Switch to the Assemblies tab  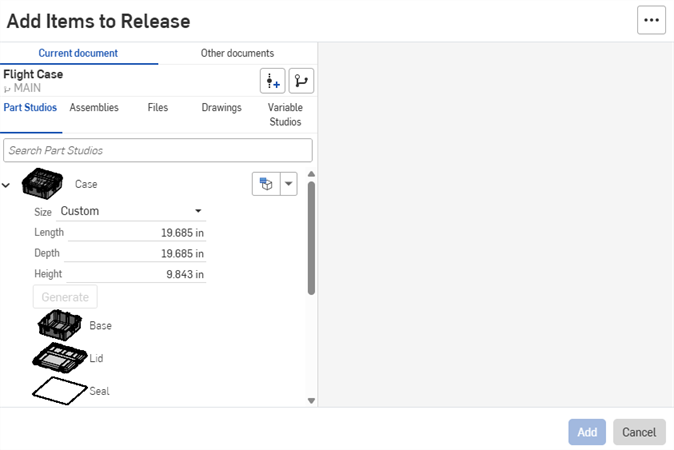tap(93, 107)
